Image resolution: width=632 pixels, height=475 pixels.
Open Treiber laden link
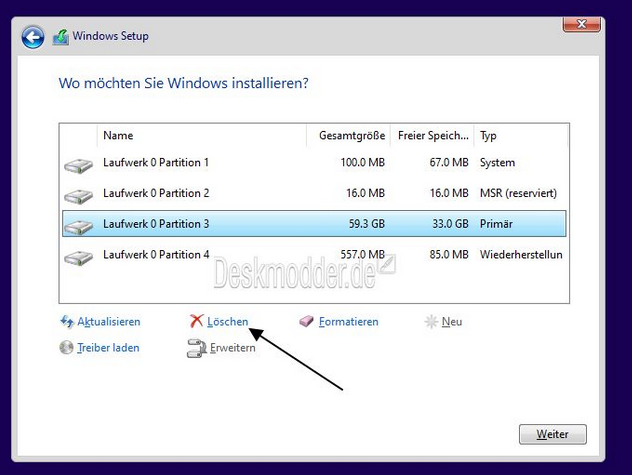point(108,348)
